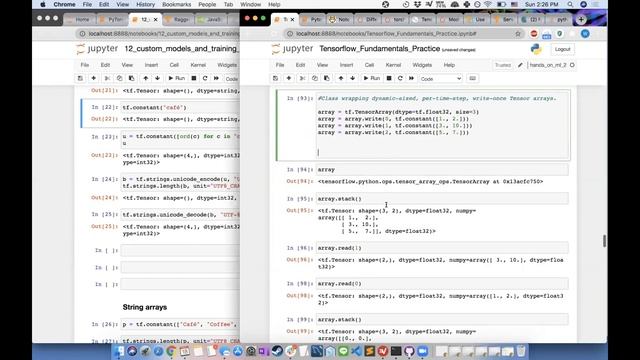Move cell up in 12_custom_models notebook toolbar
Image resolution: width=640 pixels, height=360 pixels.
tap(146, 78)
